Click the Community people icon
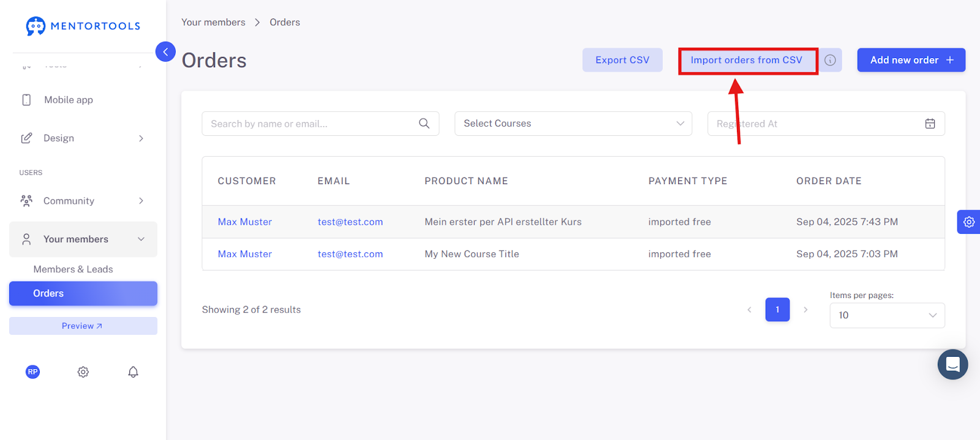980x440 pixels. [x=26, y=201]
